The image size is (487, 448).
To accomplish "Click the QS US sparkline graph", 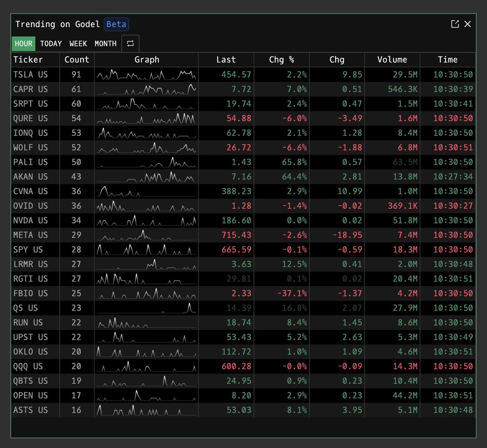I will (x=147, y=308).
